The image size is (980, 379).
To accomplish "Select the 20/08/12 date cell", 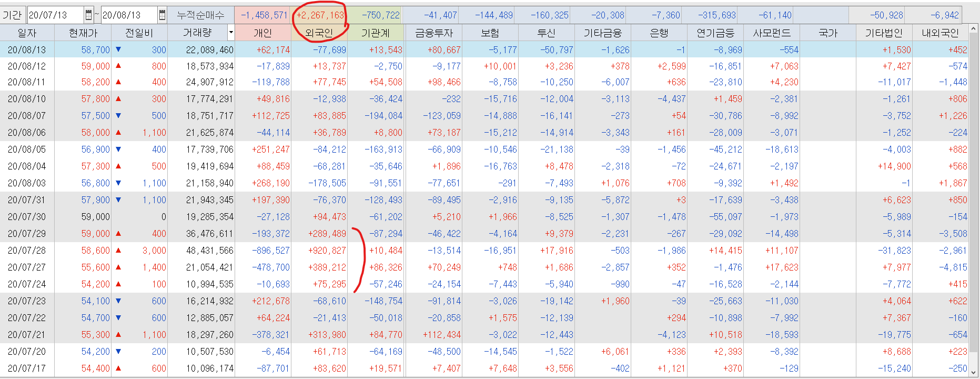I will click(x=27, y=66).
